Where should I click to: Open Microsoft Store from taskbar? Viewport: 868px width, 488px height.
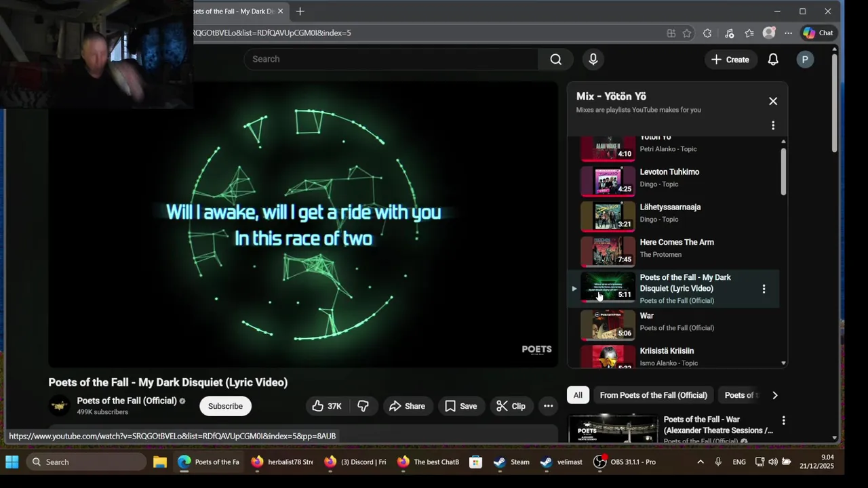point(476,462)
